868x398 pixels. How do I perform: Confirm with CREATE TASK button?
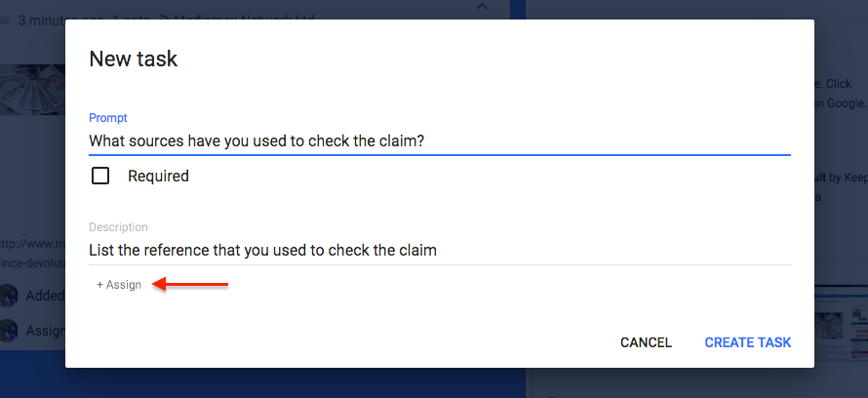tap(748, 342)
